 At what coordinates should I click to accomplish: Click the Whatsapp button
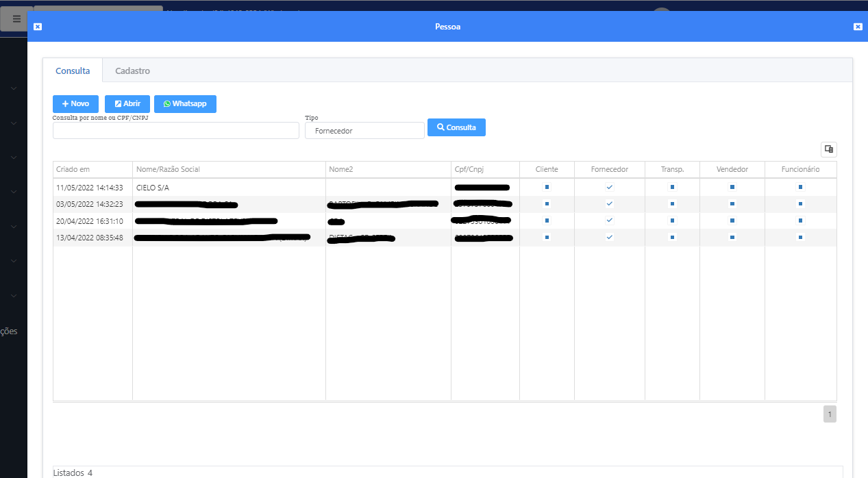(x=185, y=104)
